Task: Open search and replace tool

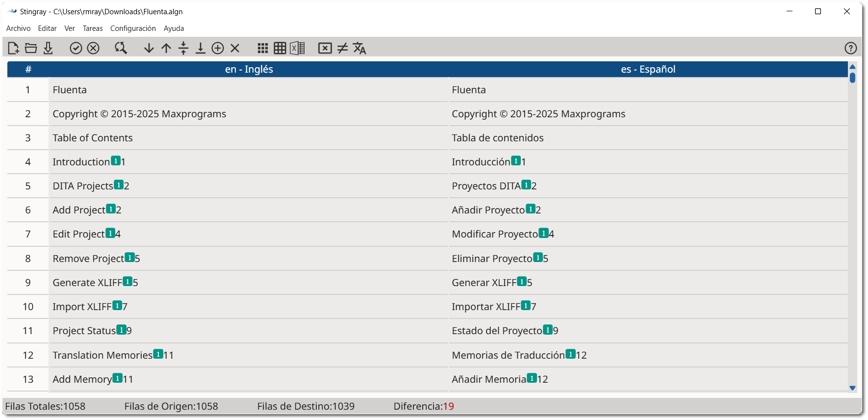Action: [121, 48]
